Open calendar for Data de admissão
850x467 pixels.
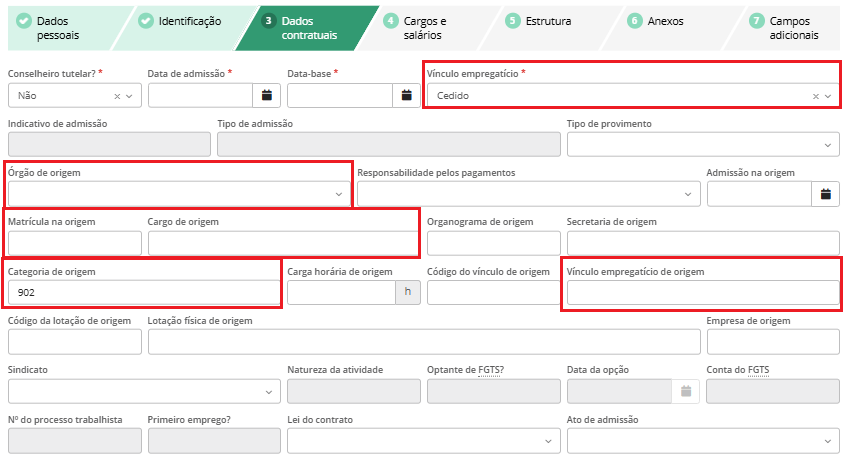click(x=267, y=95)
